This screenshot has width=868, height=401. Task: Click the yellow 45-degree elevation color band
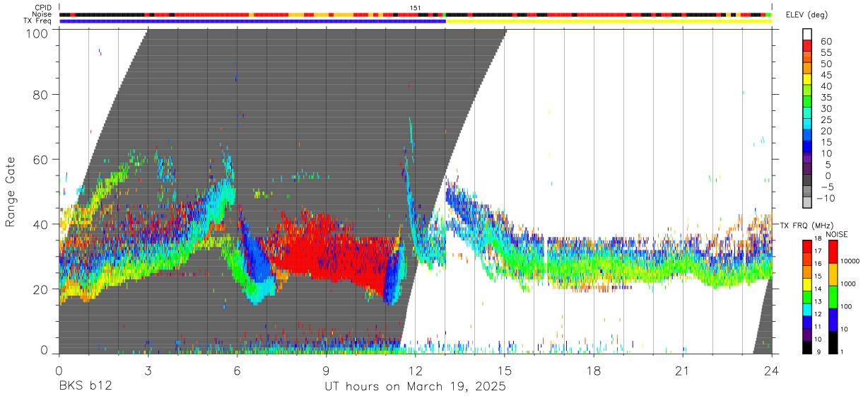pyautogui.click(x=807, y=81)
